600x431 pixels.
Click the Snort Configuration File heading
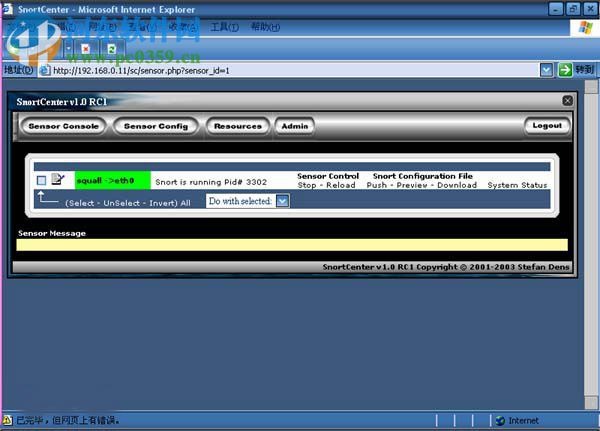[x=423, y=176]
